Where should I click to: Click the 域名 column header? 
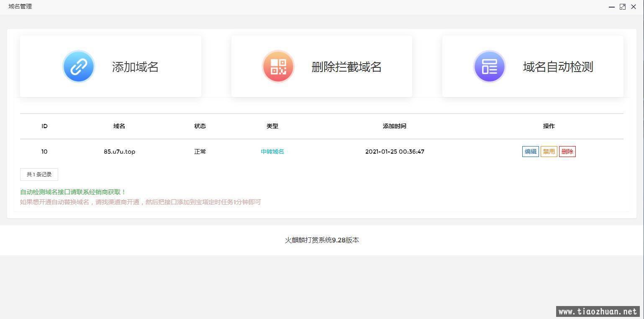[119, 126]
